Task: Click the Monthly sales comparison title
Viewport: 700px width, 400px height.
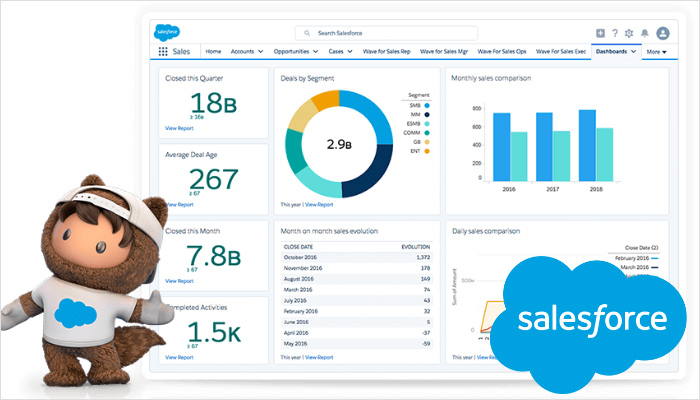Action: pyautogui.click(x=491, y=78)
